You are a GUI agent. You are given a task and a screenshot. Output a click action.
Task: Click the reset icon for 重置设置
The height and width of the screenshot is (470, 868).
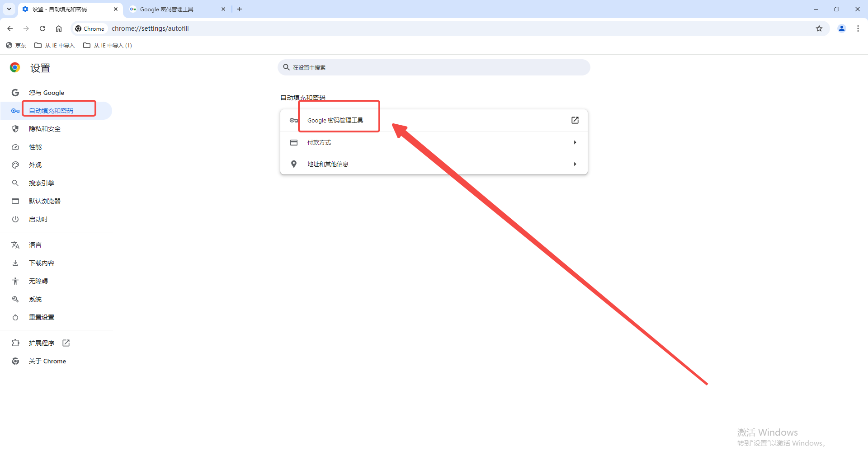coord(15,317)
